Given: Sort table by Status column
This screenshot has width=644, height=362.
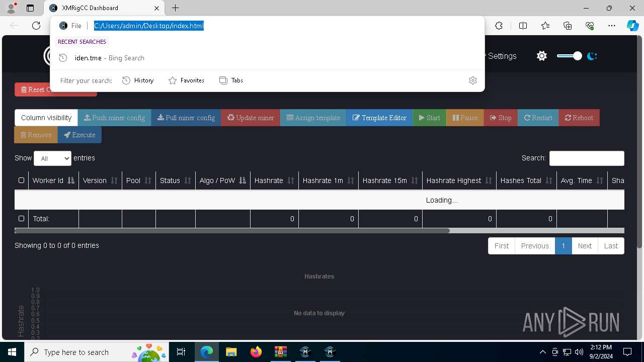Looking at the screenshot, I should point(176,180).
